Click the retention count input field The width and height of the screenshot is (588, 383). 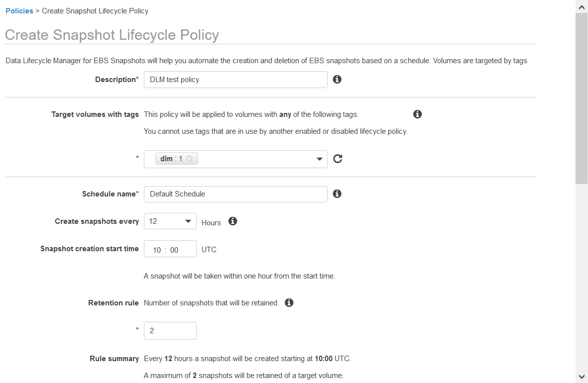click(170, 331)
